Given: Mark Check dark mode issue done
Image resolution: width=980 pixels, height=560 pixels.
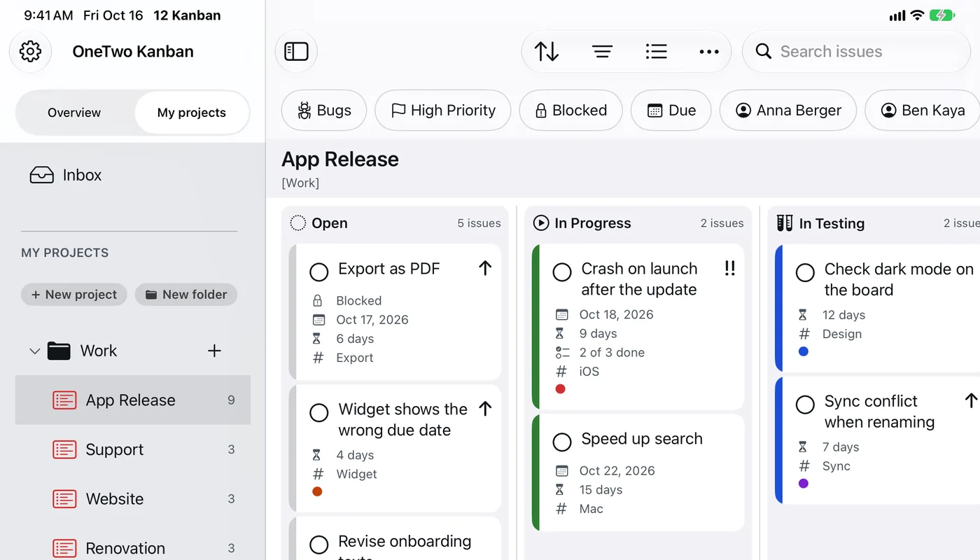Looking at the screenshot, I should point(806,272).
